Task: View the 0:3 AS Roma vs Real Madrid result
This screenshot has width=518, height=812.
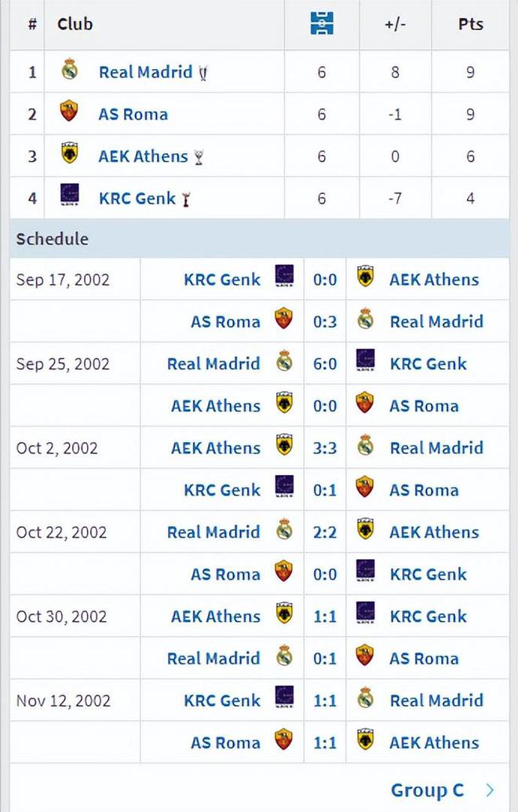Action: click(324, 321)
